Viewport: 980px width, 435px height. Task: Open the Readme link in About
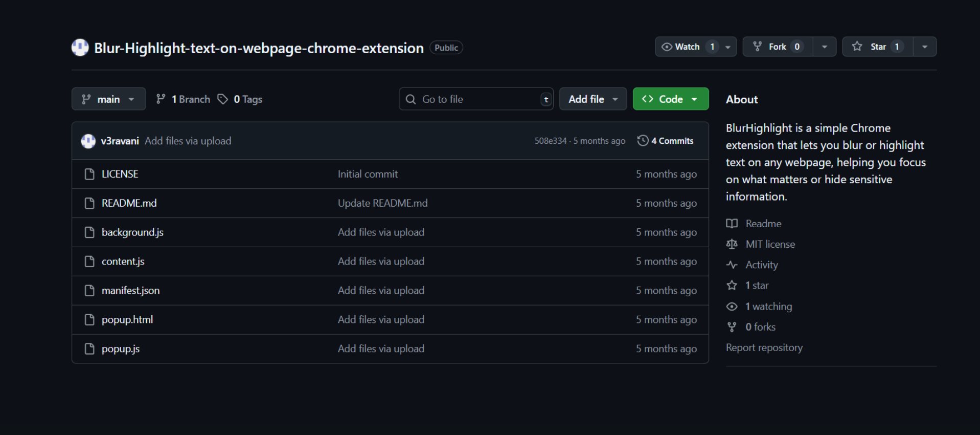pos(763,224)
